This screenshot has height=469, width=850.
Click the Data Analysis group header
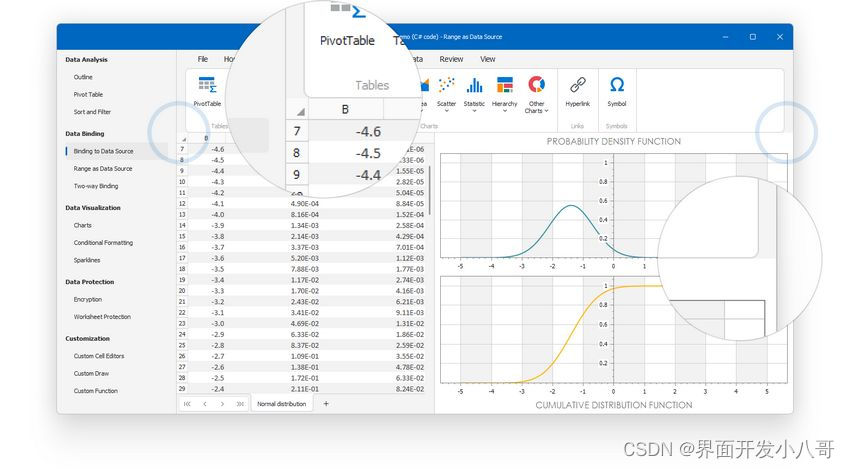tap(86, 60)
